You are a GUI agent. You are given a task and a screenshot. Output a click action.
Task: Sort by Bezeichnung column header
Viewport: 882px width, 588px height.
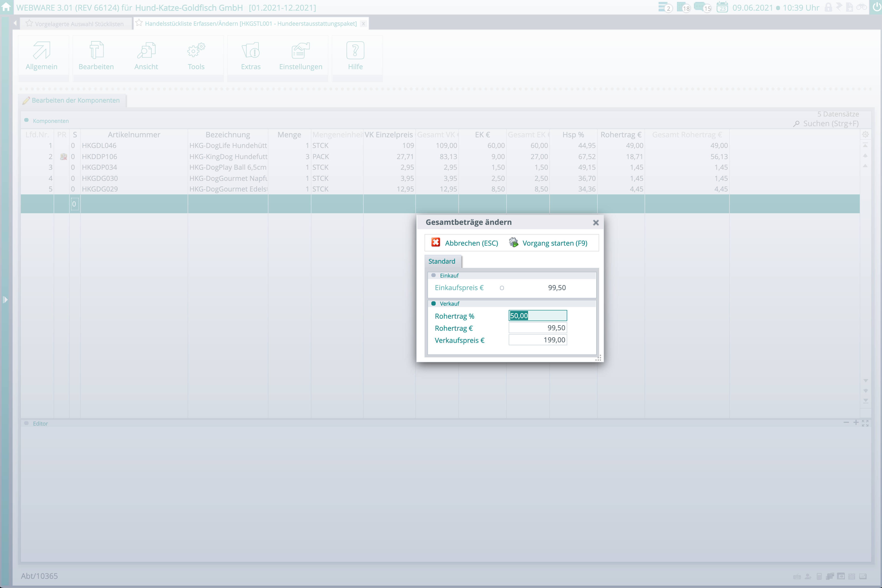228,135
